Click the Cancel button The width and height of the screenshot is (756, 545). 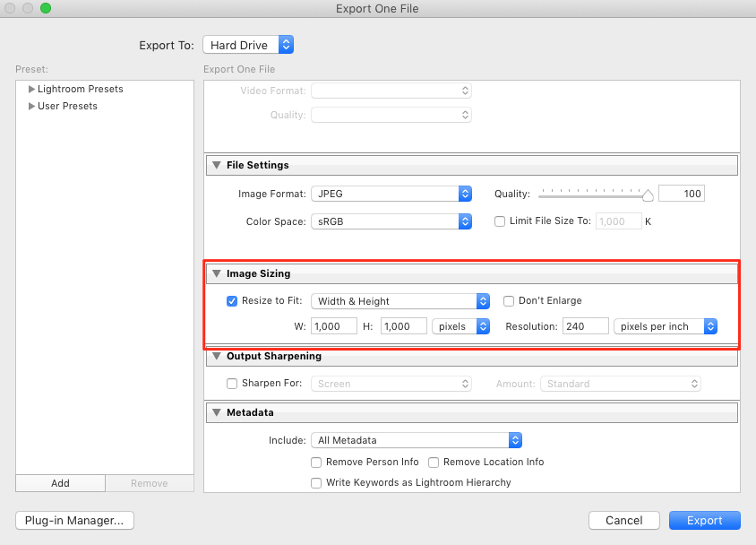624,521
